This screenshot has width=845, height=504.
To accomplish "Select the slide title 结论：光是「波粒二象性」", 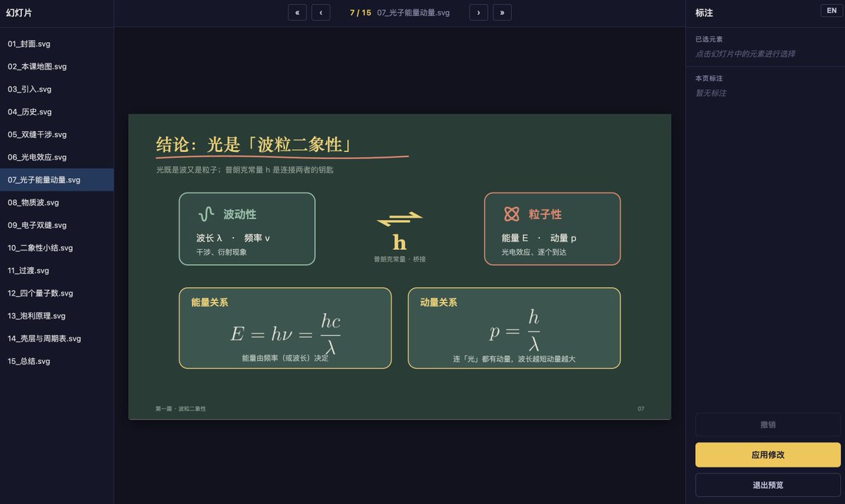I will (254, 145).
